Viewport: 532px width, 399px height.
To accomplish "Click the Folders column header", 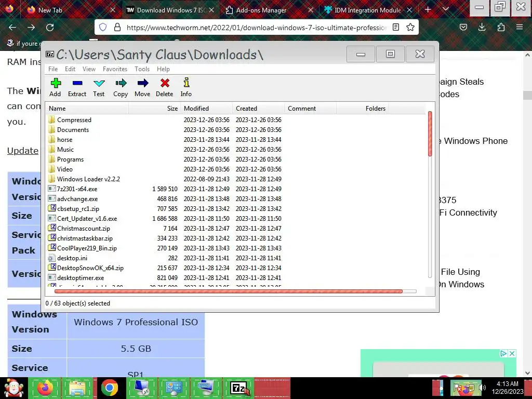I will click(362, 109).
